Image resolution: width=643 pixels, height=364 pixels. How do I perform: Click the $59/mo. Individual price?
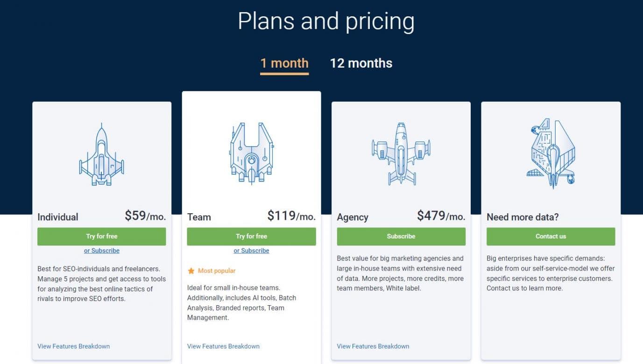[145, 216]
